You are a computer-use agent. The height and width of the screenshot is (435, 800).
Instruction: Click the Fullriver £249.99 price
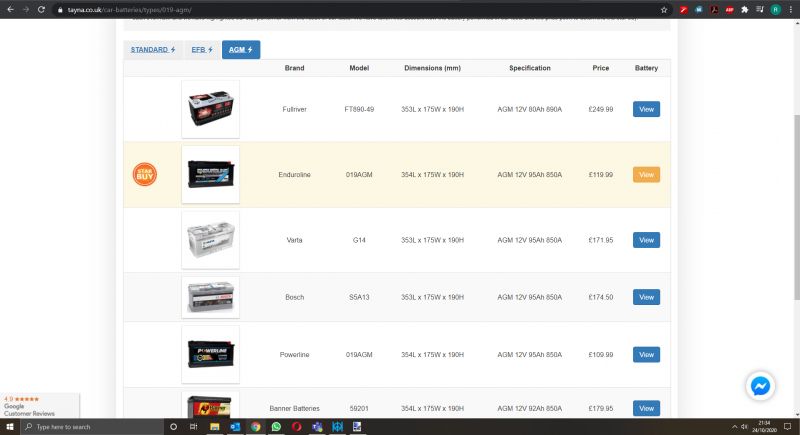tap(601, 109)
